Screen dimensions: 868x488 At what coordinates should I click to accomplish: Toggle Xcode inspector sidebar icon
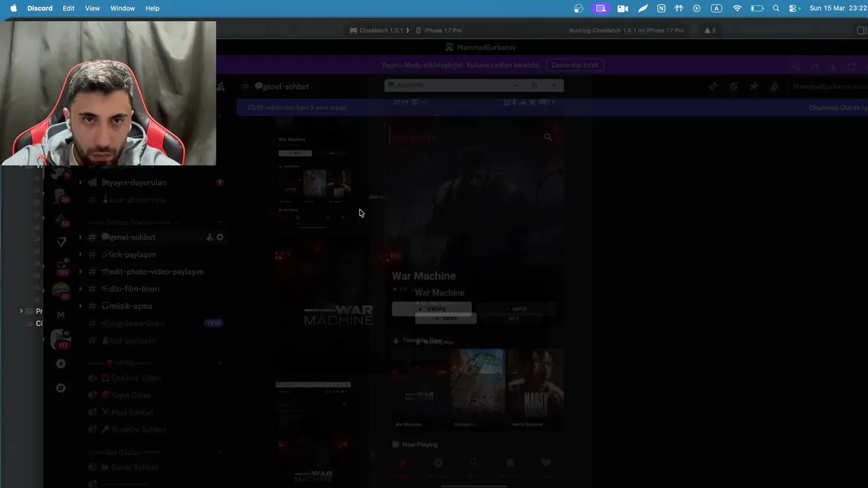[862, 30]
